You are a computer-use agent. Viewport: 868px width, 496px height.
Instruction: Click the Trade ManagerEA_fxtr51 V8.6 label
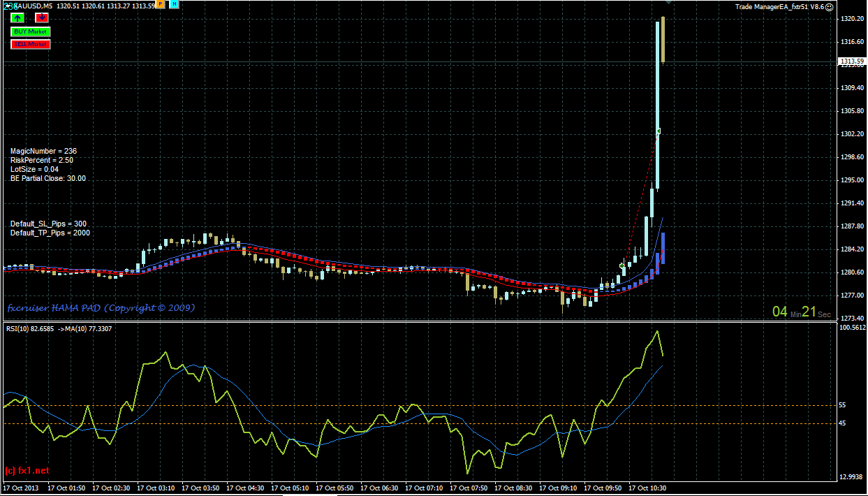pyautogui.click(x=779, y=6)
